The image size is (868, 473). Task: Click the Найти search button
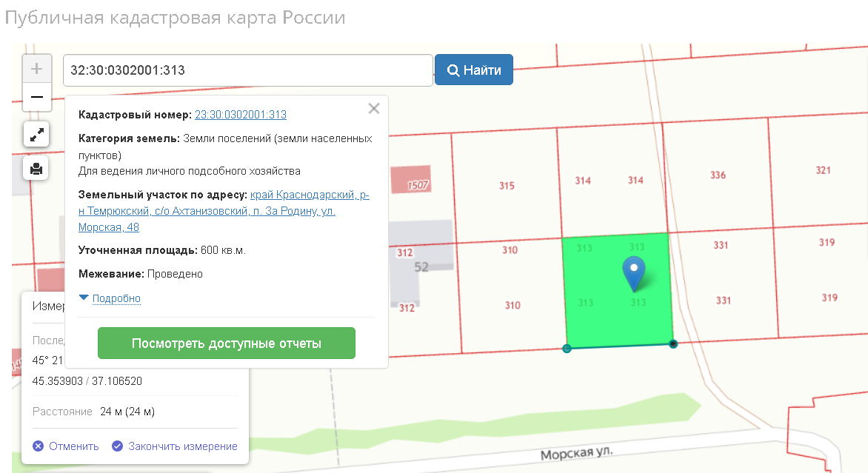[474, 70]
